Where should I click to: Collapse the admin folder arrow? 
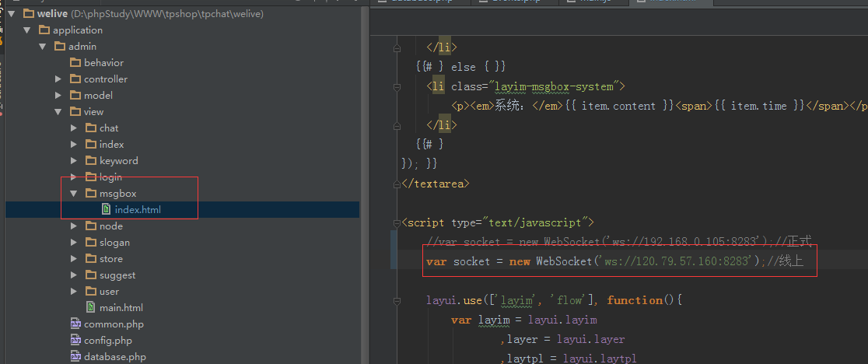point(43,47)
